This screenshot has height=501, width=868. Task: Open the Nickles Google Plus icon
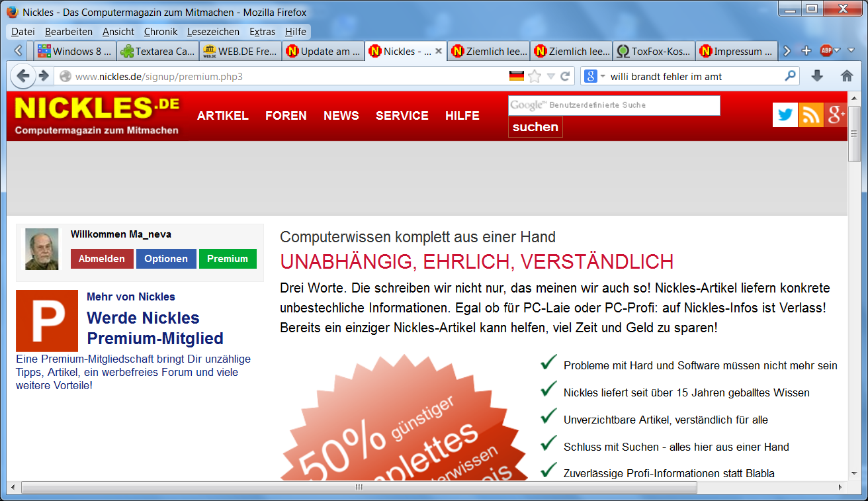tap(836, 115)
